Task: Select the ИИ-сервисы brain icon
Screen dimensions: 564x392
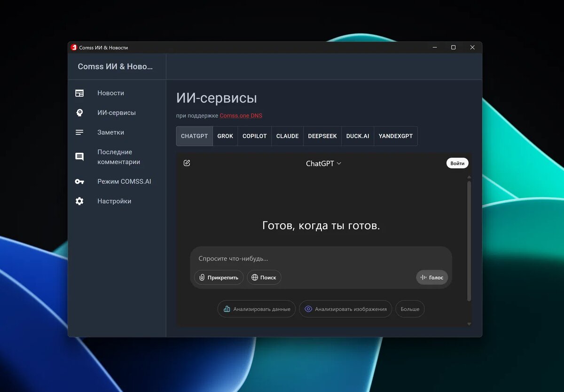Action: 79,113
